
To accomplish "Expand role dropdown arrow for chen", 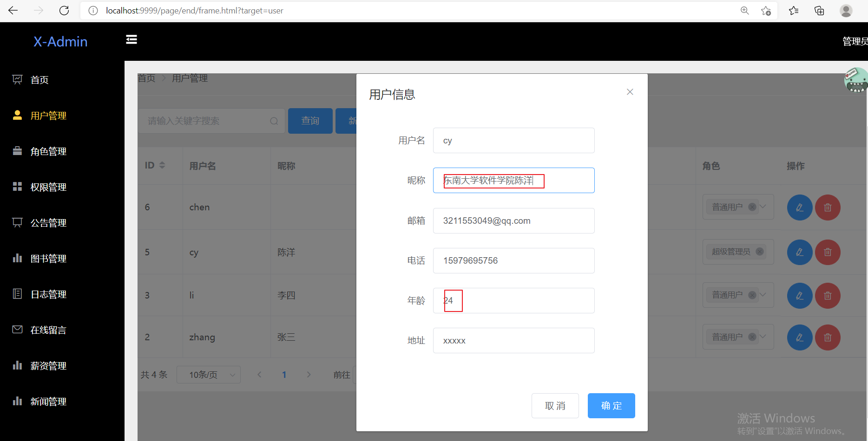I will 763,207.
